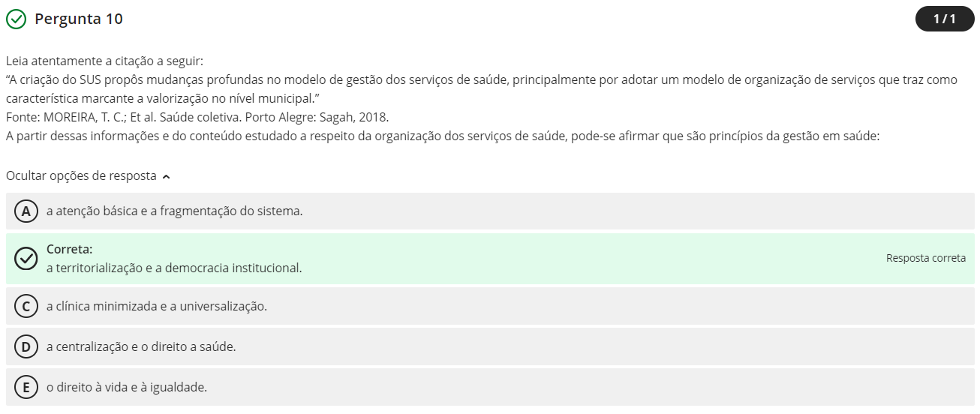Click the Resposta correta label

point(925,258)
